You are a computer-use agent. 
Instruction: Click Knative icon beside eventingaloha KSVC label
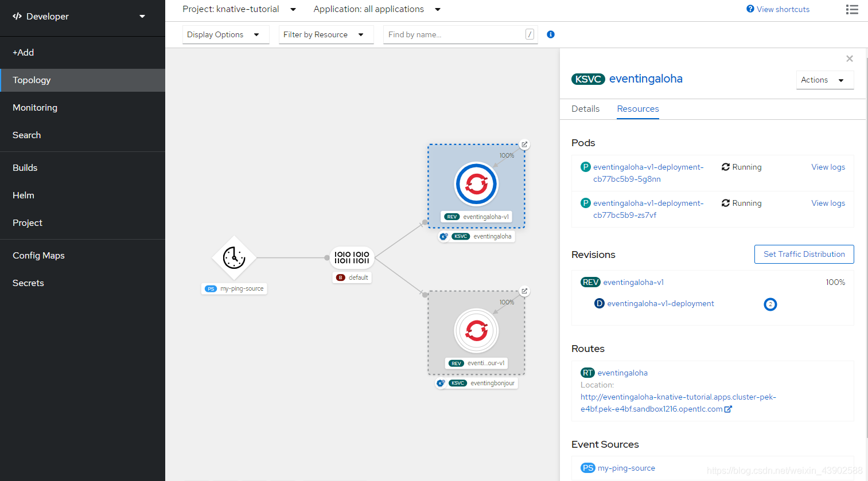443,236
